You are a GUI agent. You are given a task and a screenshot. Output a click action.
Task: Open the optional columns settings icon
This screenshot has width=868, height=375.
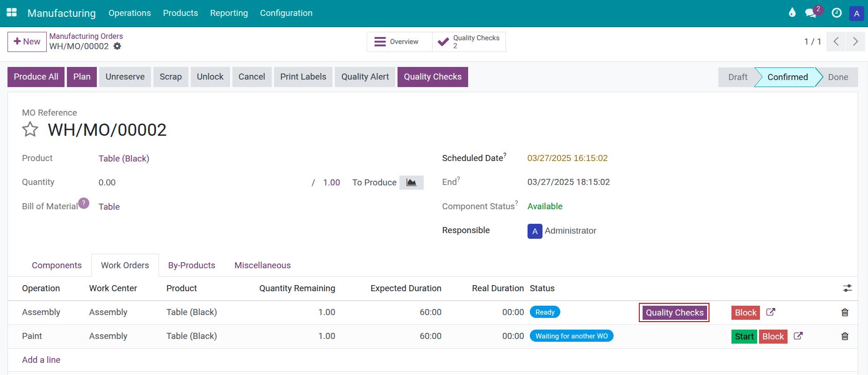[x=847, y=288]
